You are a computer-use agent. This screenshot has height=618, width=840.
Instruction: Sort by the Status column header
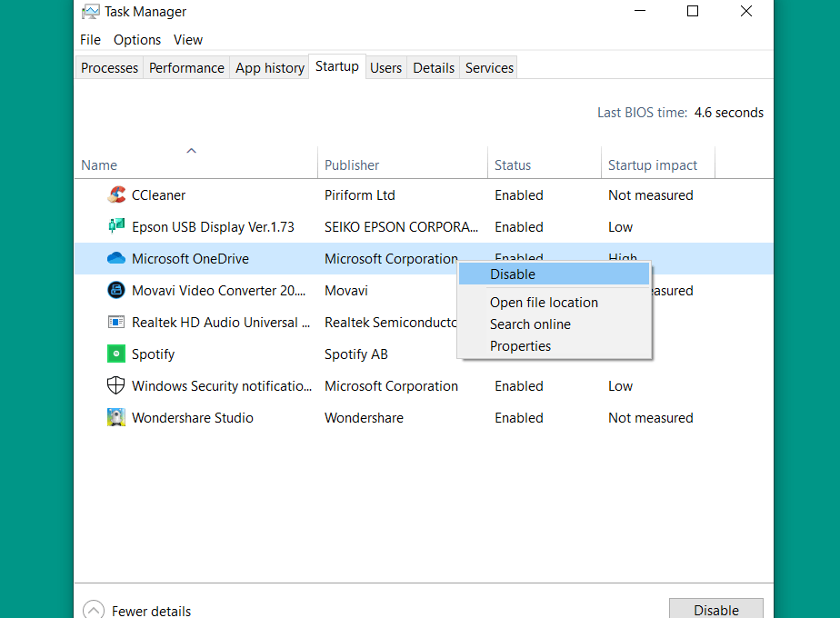(x=545, y=164)
